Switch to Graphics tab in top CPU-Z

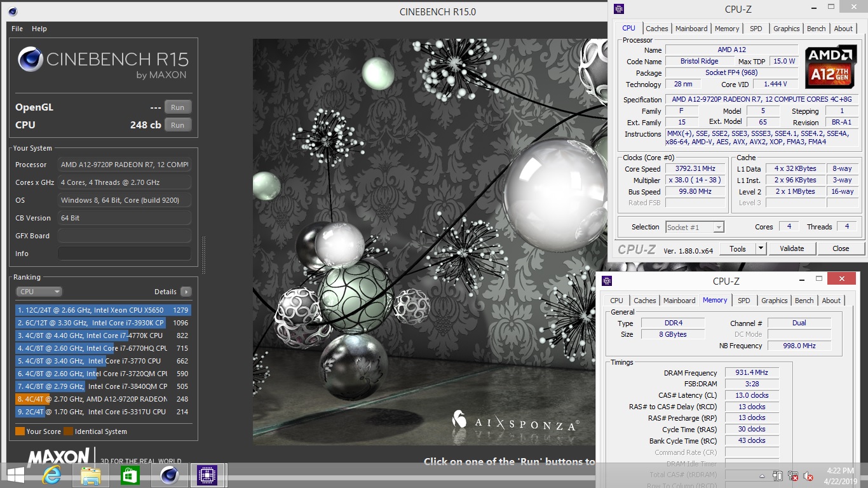787,29
